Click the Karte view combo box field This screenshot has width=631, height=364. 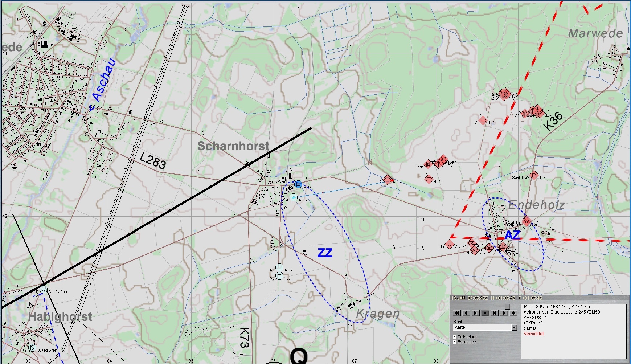pyautogui.click(x=482, y=328)
